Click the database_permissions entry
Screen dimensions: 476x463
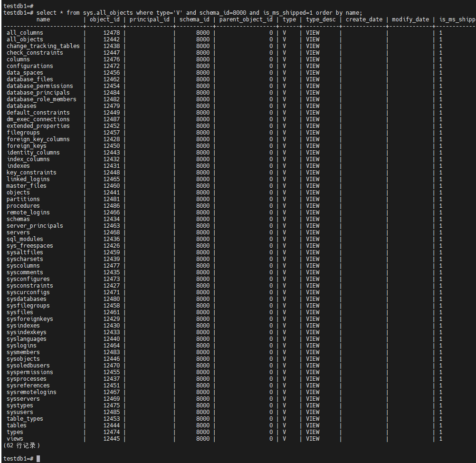tap(40, 86)
